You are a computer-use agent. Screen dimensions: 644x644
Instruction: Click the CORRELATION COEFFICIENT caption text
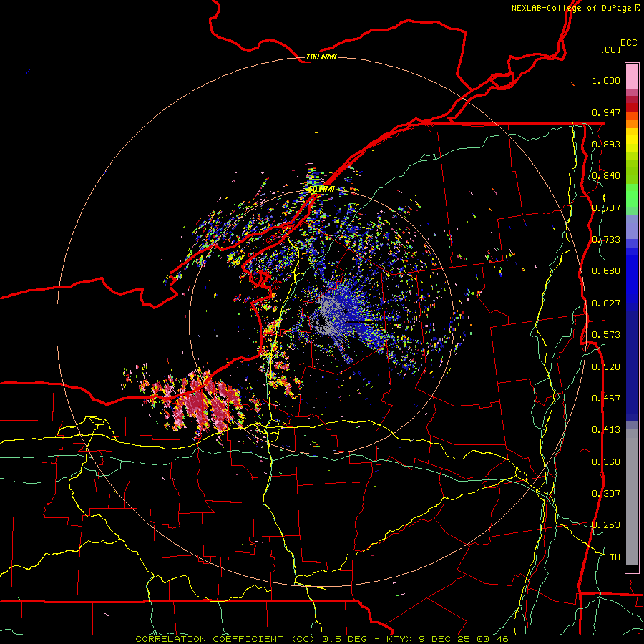209,639
